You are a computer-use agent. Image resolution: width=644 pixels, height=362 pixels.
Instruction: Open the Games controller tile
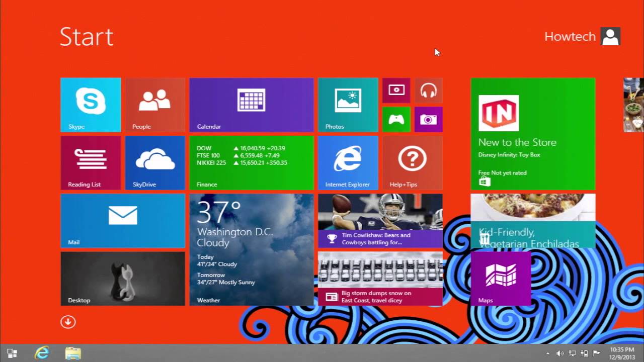[x=396, y=119]
